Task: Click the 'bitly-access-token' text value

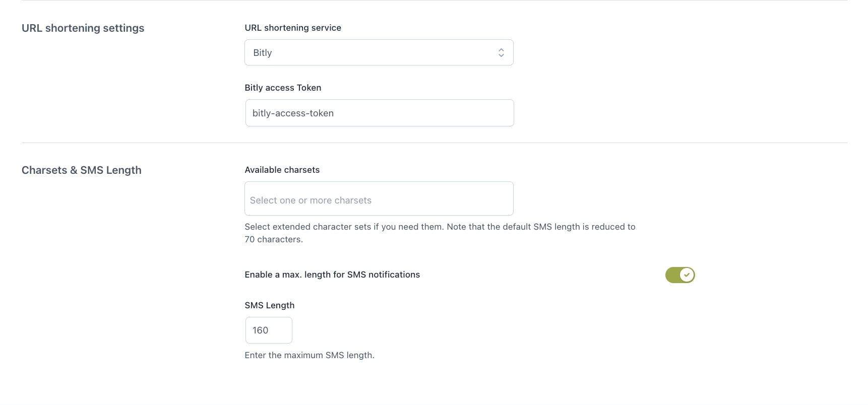Action: pyautogui.click(x=293, y=113)
